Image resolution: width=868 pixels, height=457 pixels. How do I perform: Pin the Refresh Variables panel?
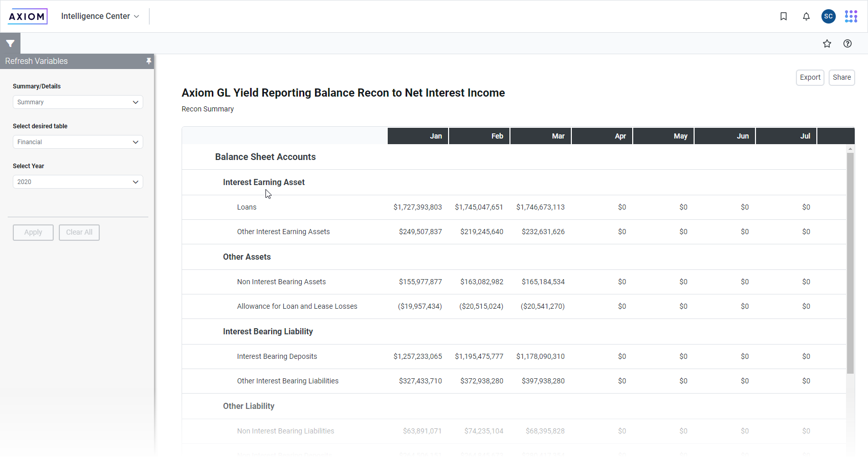(x=149, y=61)
